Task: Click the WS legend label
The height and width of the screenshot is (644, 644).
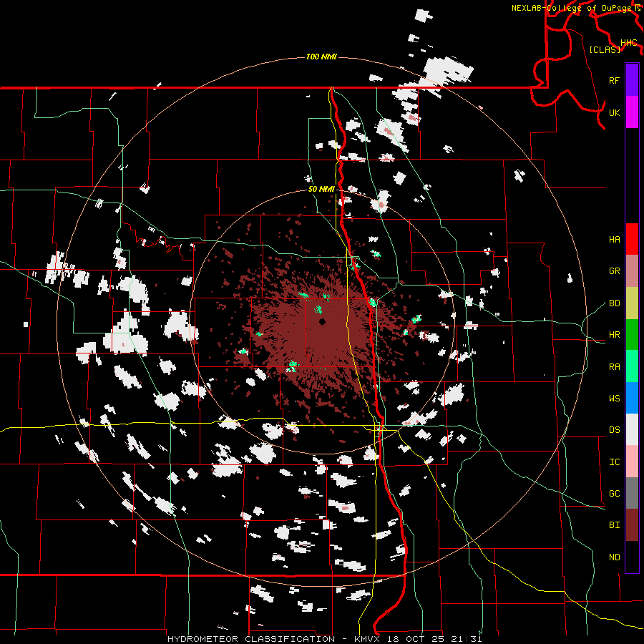Action: pyautogui.click(x=614, y=399)
